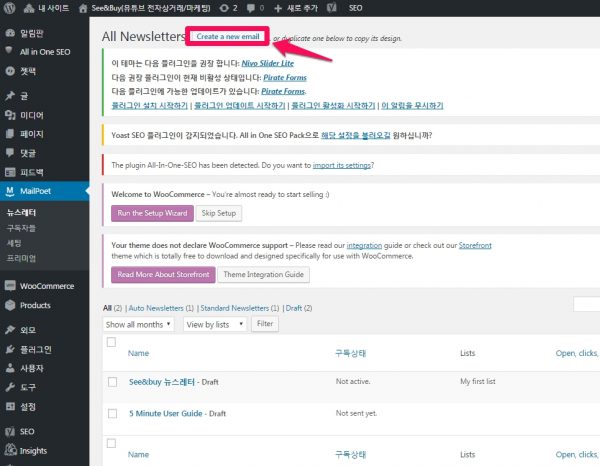Open the MailPoet newsletters submenu item
This screenshot has width=600, height=466.
click(x=21, y=213)
